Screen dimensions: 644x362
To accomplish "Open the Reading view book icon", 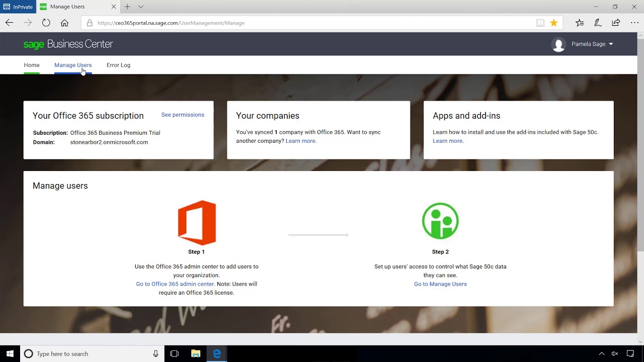I will (540, 23).
